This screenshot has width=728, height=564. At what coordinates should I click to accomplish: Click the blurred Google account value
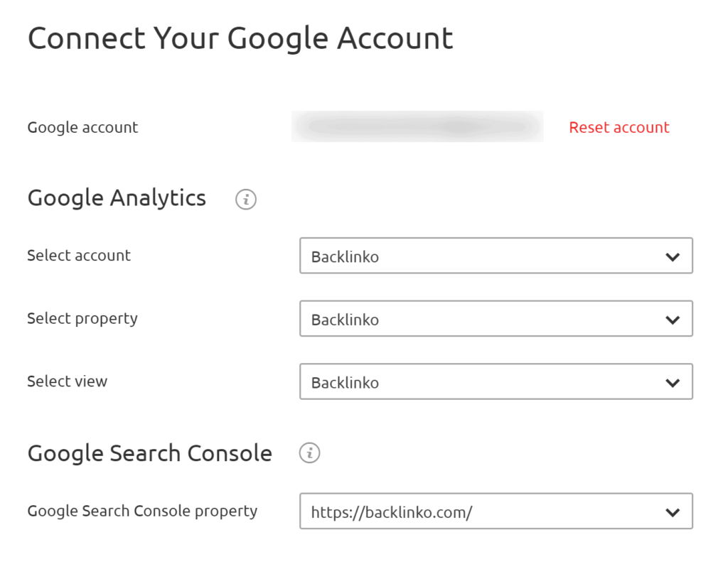click(417, 127)
